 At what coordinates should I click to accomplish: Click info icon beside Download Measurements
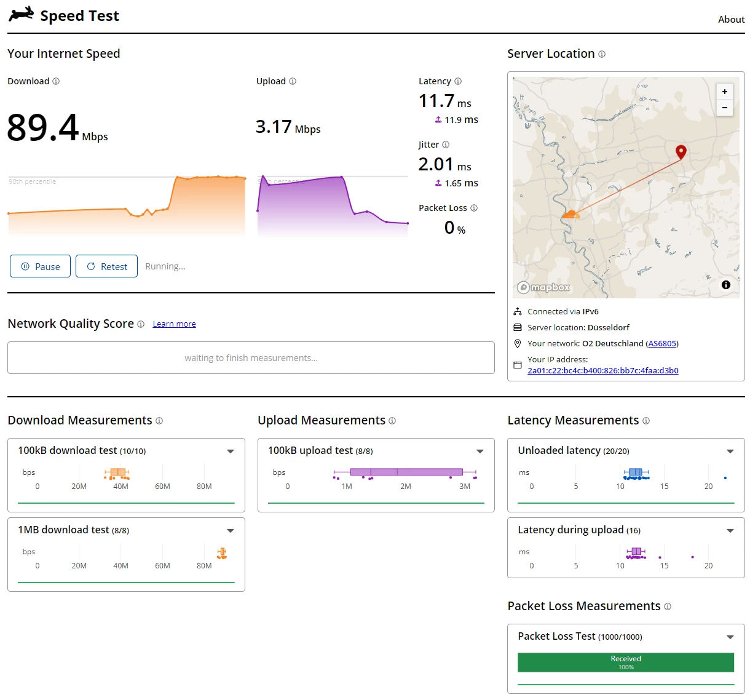coord(159,421)
